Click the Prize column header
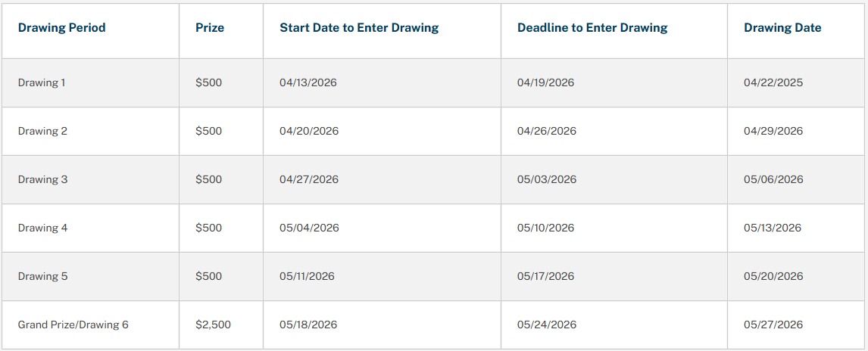Image resolution: width=868 pixels, height=351 pixels. click(210, 28)
